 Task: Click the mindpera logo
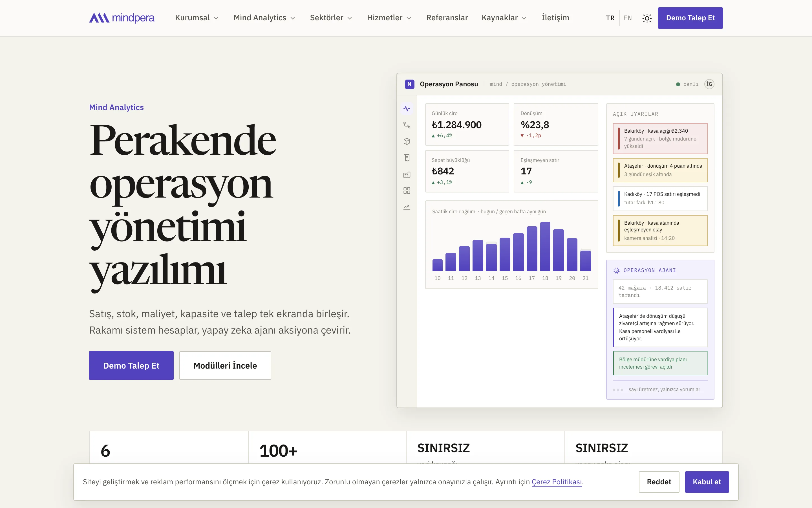(122, 18)
